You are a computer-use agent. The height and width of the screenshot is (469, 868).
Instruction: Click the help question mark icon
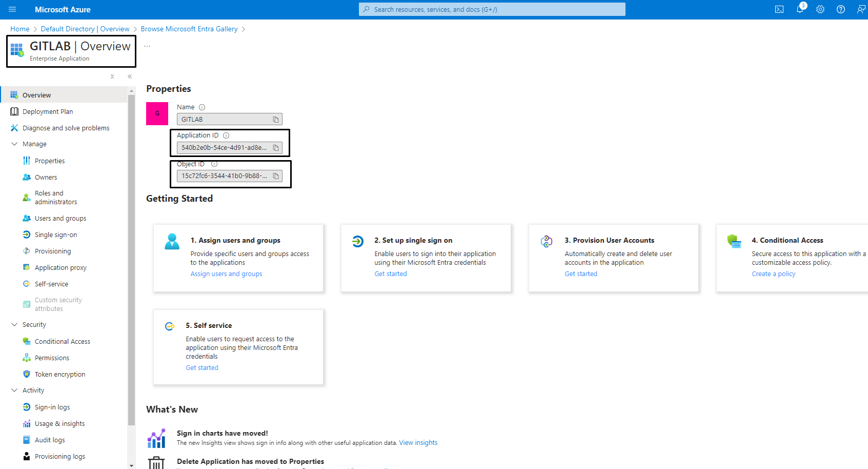(841, 9)
